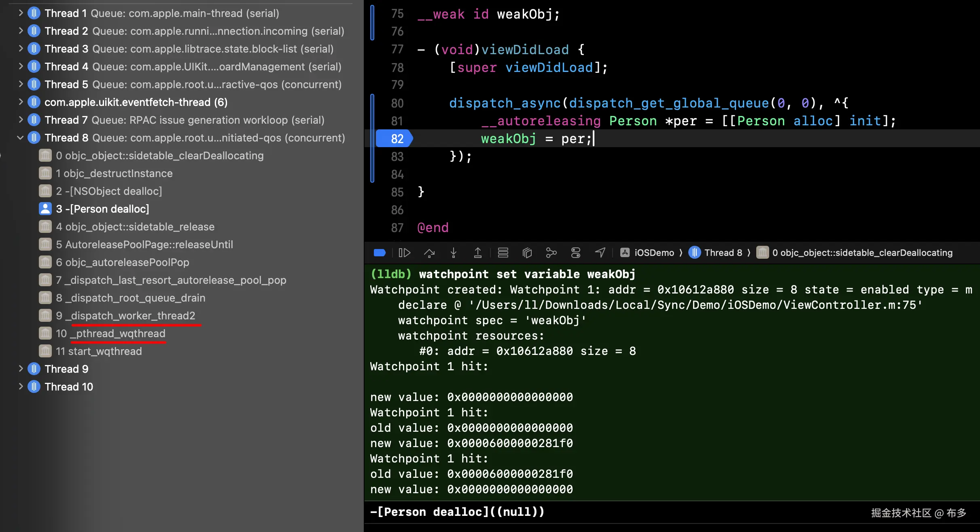
Task: Select Thread 8 in debug jump bar
Action: pyautogui.click(x=723, y=253)
